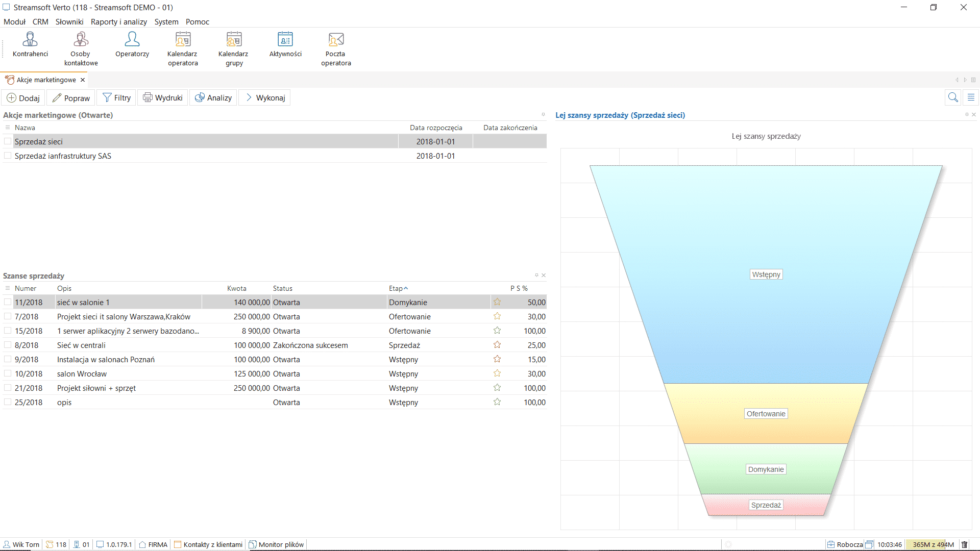The width and height of the screenshot is (980, 551).
Task: Open the Filtry panel
Action: [116, 97]
